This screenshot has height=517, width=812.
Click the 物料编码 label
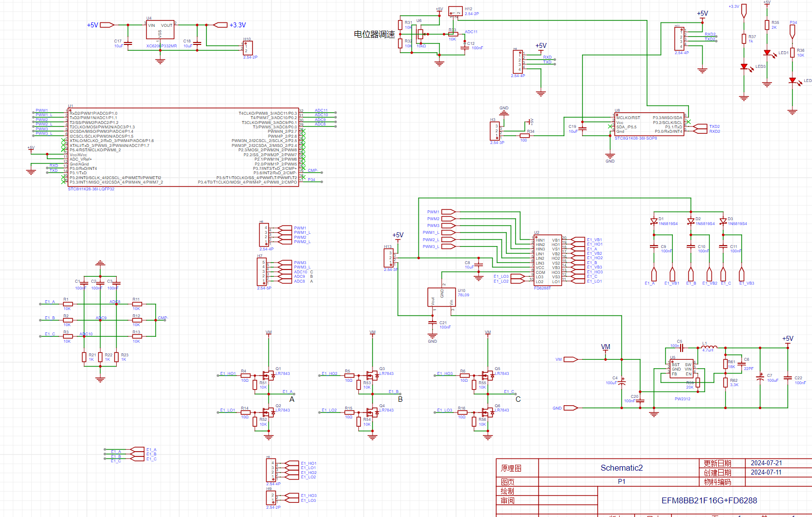coord(717,482)
